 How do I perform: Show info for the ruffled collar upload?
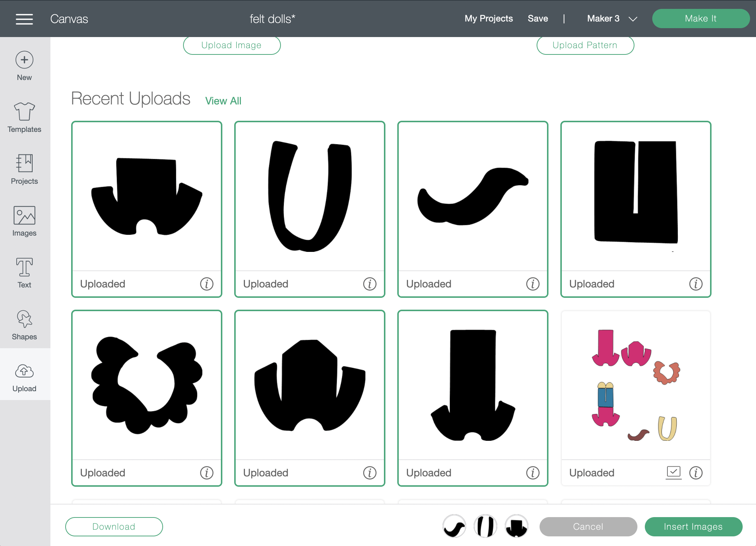coord(207,473)
